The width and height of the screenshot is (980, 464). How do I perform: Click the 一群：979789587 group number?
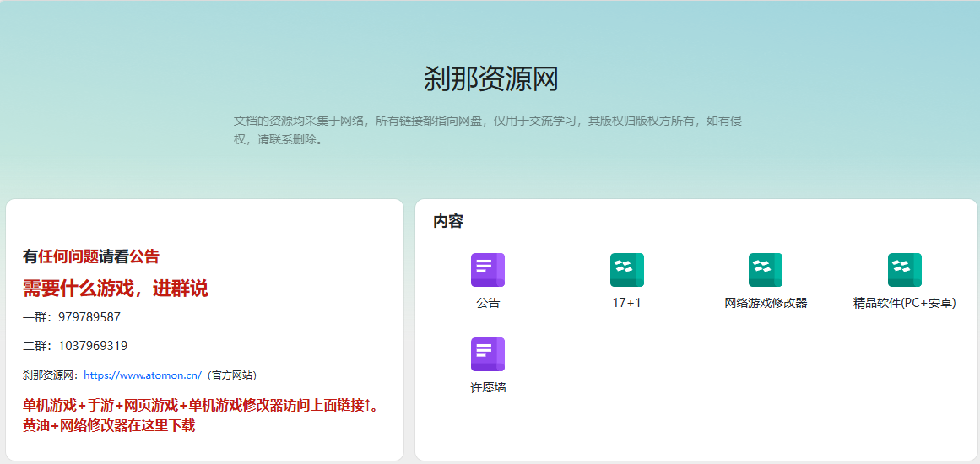(x=72, y=317)
